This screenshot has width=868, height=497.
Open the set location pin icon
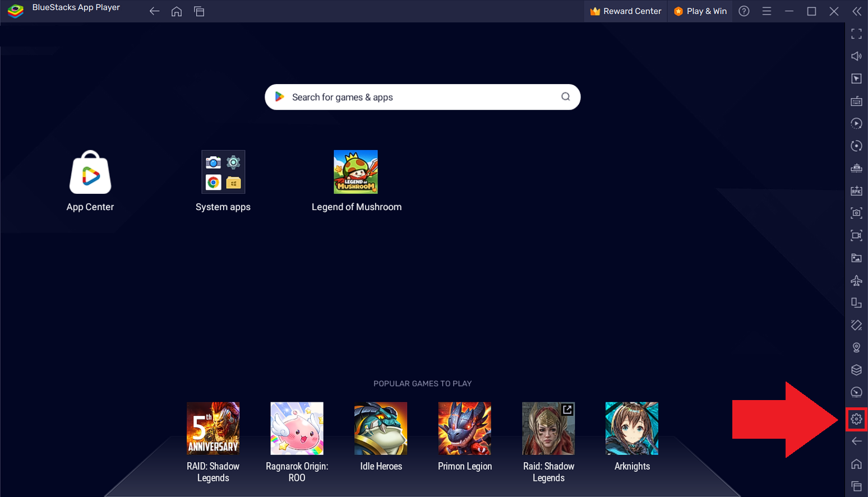(856, 347)
